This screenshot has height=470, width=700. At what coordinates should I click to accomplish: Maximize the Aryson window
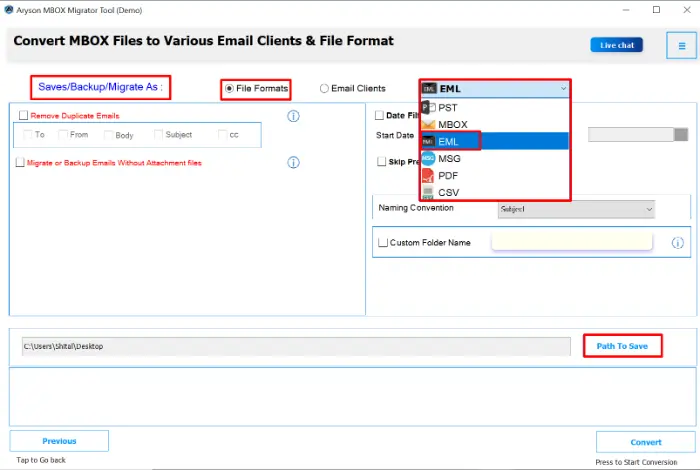(656, 9)
